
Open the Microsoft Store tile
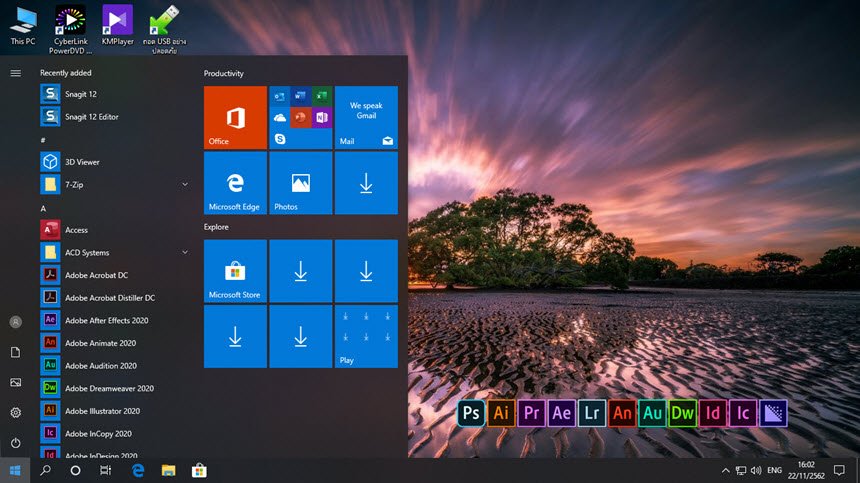[x=235, y=271]
